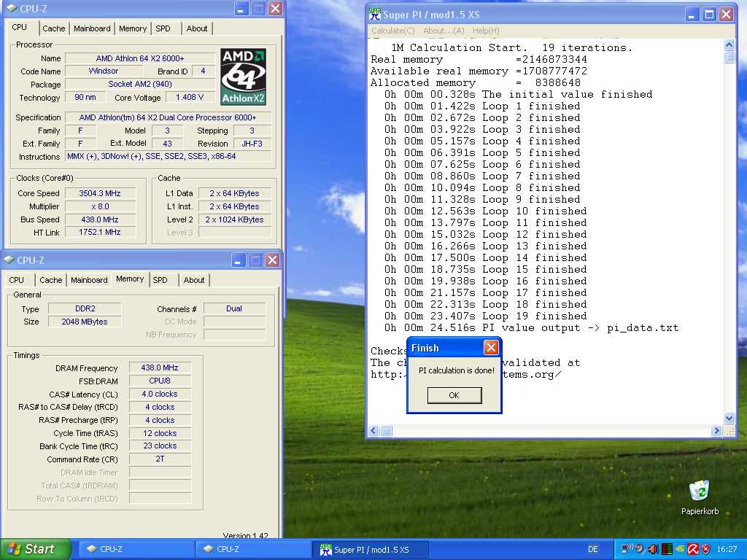The height and width of the screenshot is (560, 747).
Task: Click the Command Rate value 2T
Action: pos(160,459)
